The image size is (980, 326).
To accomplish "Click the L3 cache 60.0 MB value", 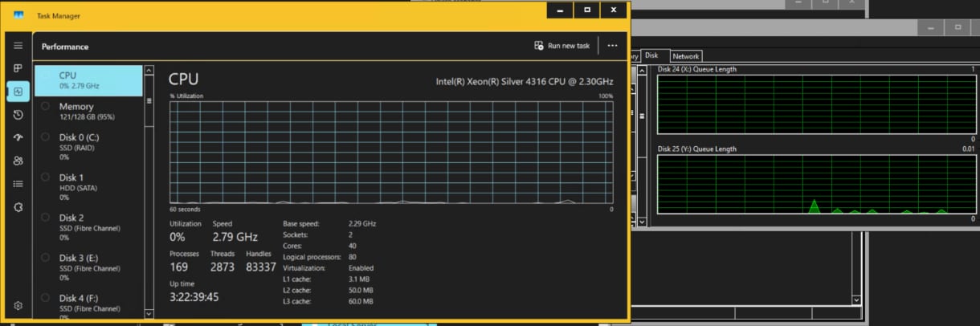I will tap(361, 302).
